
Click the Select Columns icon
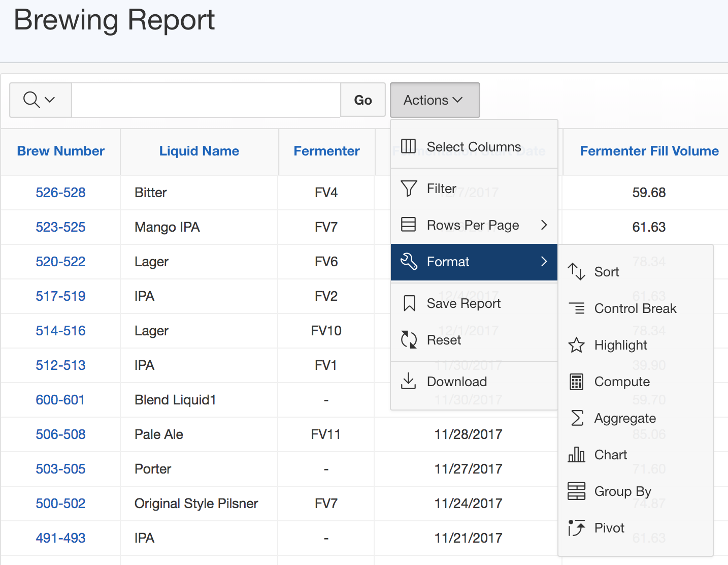click(x=408, y=146)
